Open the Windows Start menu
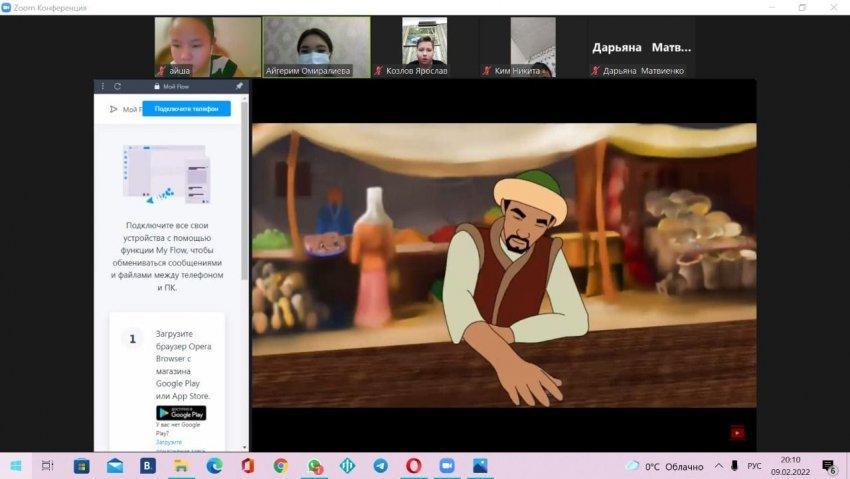 pos(16,466)
